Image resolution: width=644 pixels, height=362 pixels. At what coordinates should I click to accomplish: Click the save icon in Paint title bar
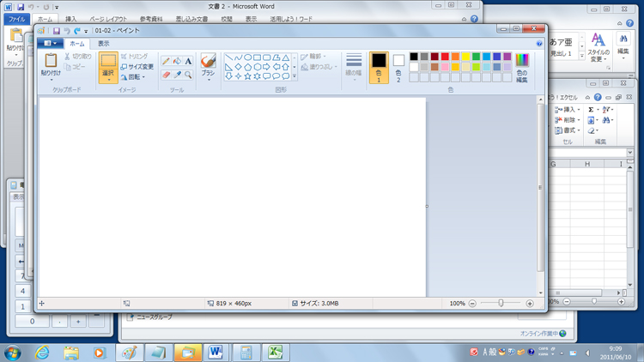[x=57, y=31]
